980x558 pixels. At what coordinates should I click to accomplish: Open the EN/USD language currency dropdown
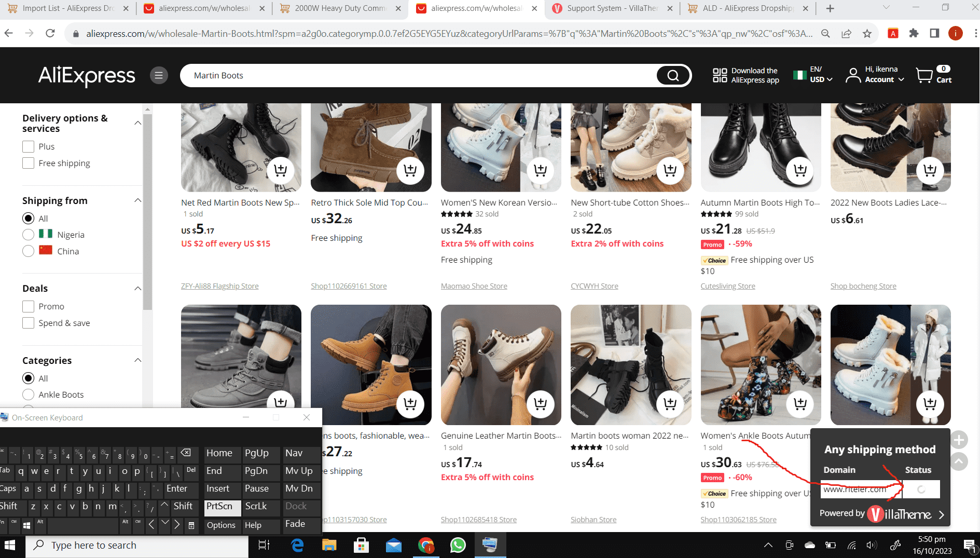[x=821, y=75]
